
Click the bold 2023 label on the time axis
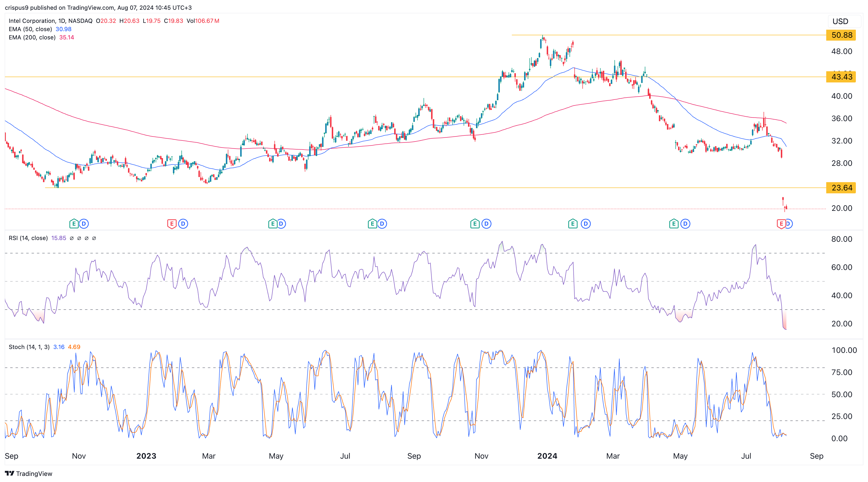pos(146,456)
